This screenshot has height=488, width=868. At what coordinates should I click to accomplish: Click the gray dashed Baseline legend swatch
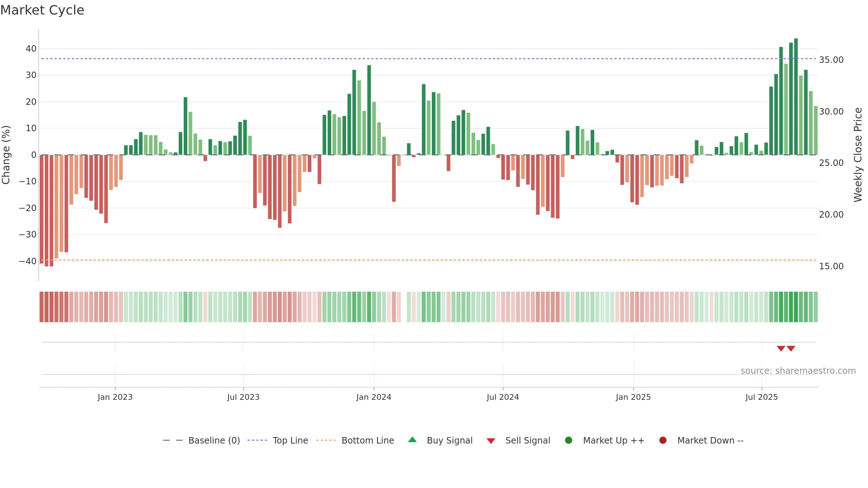[173, 440]
